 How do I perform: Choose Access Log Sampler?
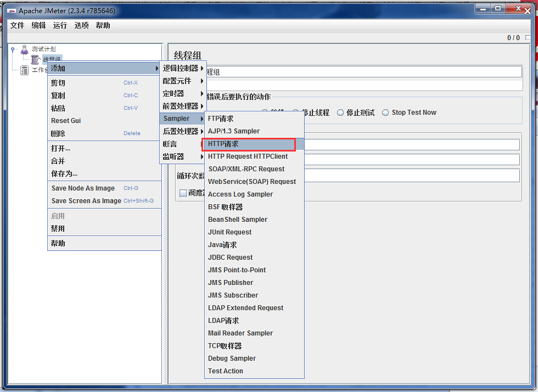point(254,194)
